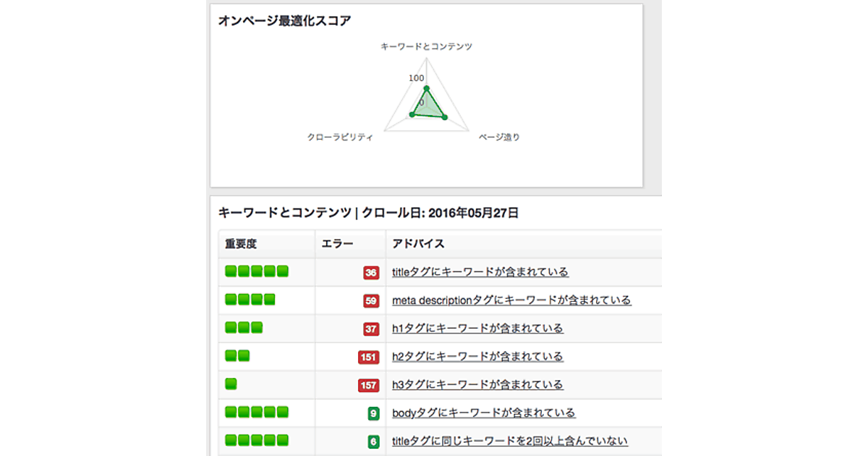Click the red 59 error badge
This screenshot has width=868, height=456.
pyautogui.click(x=371, y=301)
